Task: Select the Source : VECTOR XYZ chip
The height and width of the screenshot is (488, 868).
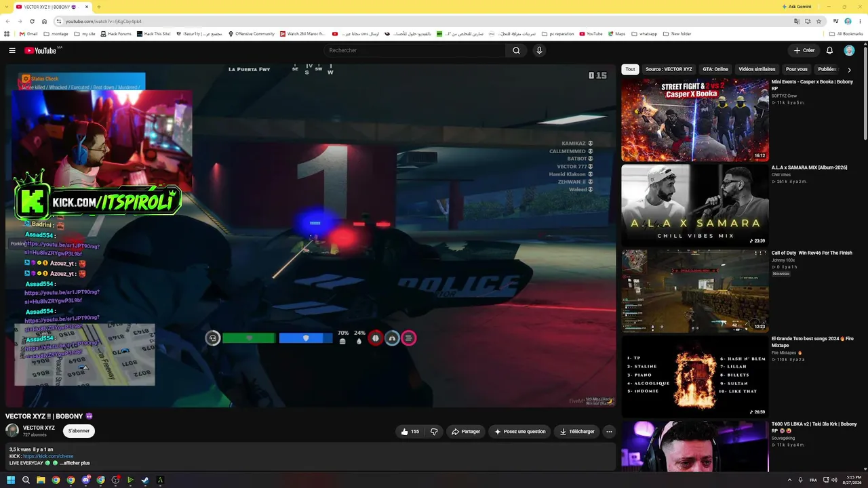Action: (x=669, y=69)
